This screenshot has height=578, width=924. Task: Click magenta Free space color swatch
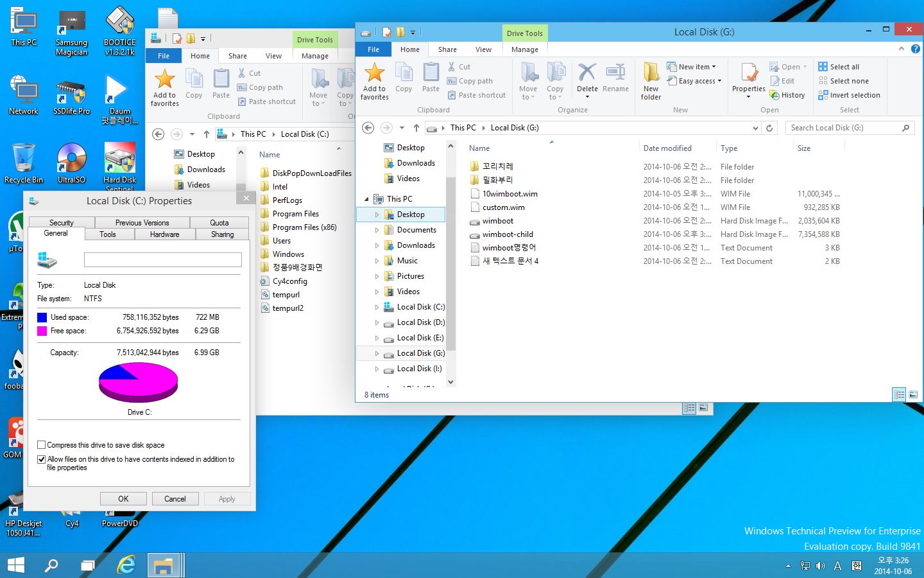[42, 331]
